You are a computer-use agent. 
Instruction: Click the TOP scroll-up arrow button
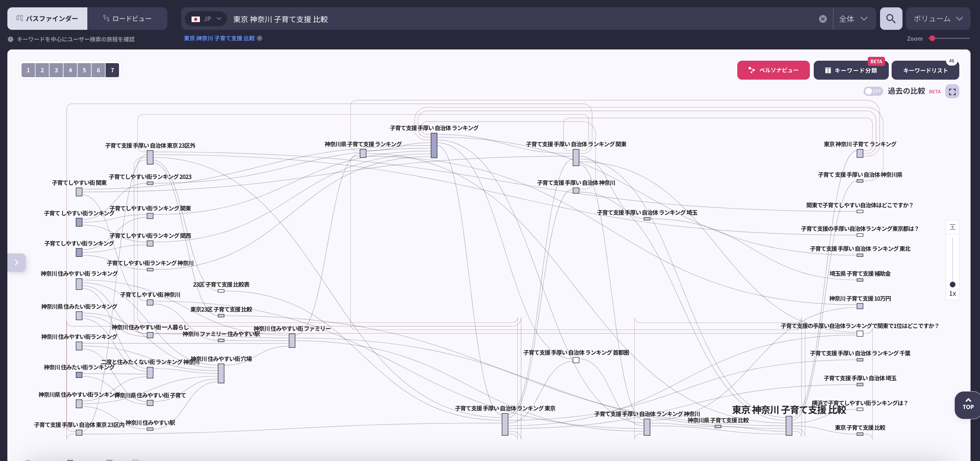[968, 404]
